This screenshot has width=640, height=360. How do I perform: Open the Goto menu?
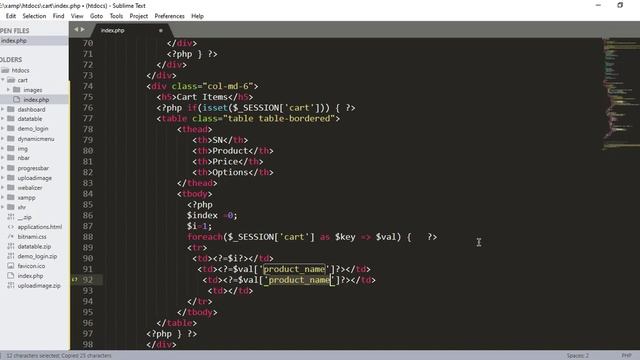[x=96, y=16]
